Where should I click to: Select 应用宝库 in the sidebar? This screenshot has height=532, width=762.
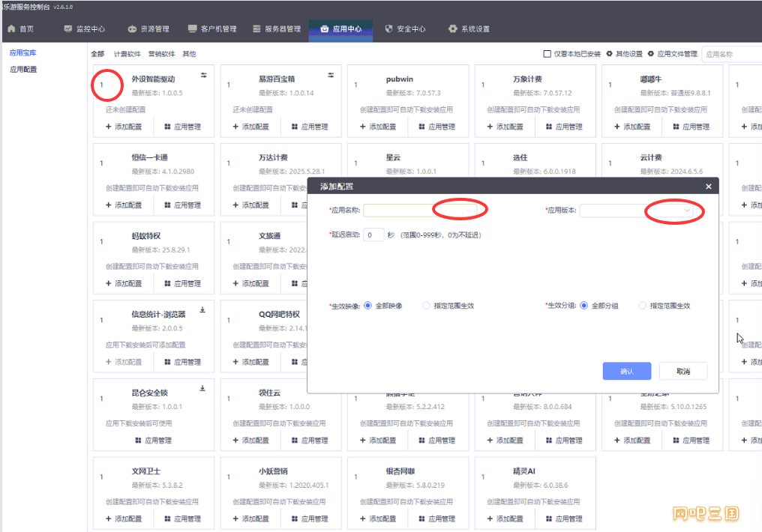pyautogui.click(x=22, y=53)
